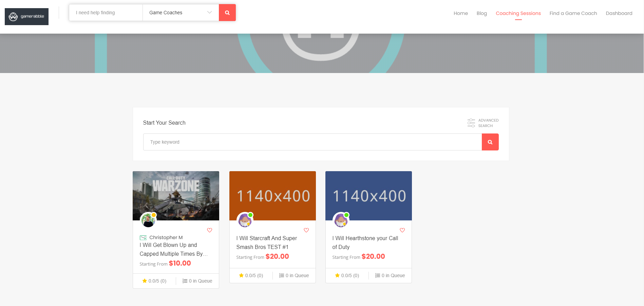Favorite the 'I Will Get Blown Up' session
644x306 pixels.
coord(210,230)
